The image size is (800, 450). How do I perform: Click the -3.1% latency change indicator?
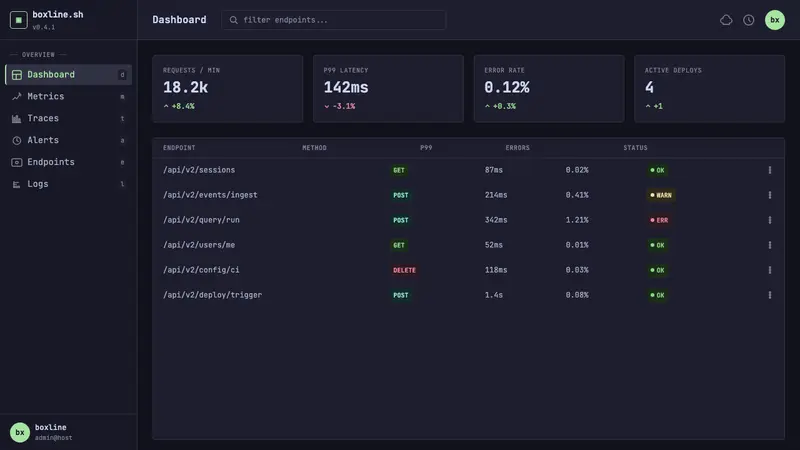pos(340,106)
